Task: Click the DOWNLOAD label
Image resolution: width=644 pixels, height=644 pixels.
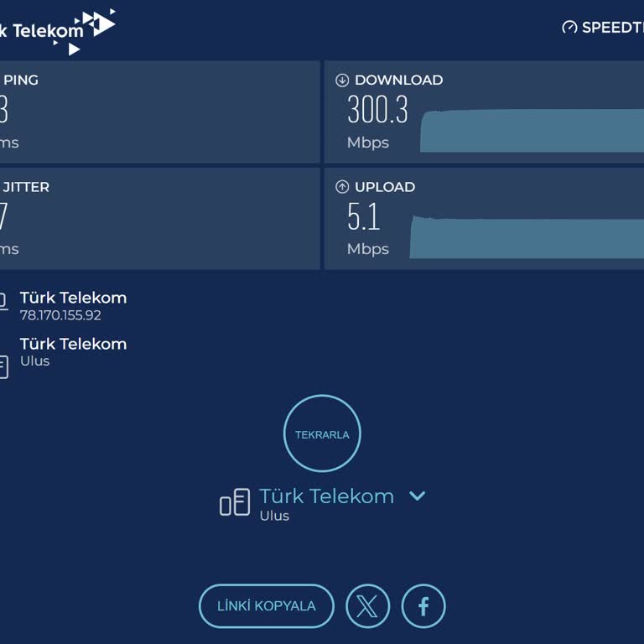Action: pos(399,80)
